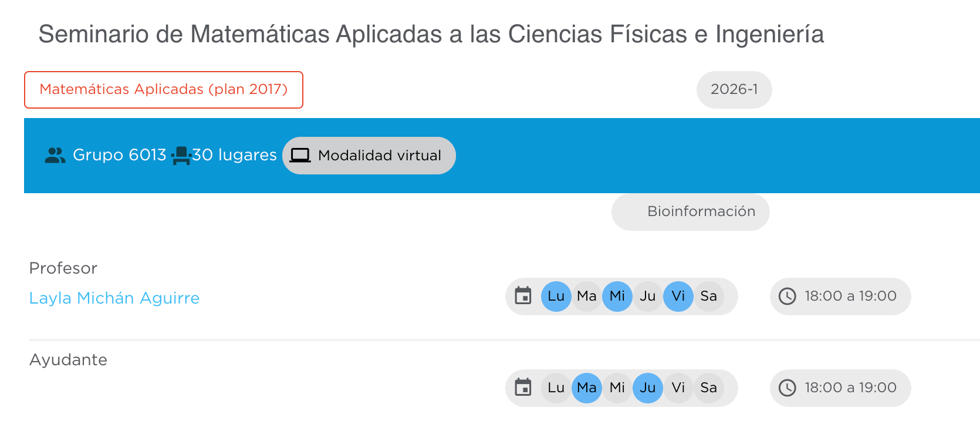The height and width of the screenshot is (431, 980).
Task: Click the laptop icon in Modalidad virtual
Action: pyautogui.click(x=300, y=156)
